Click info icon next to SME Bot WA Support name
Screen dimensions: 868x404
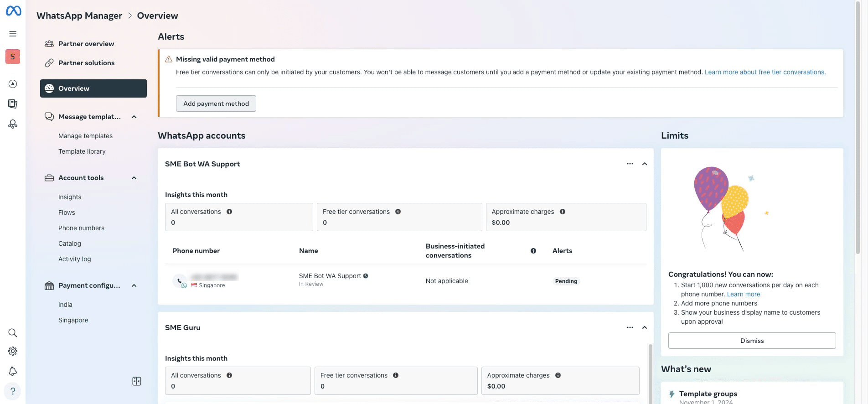366,276
